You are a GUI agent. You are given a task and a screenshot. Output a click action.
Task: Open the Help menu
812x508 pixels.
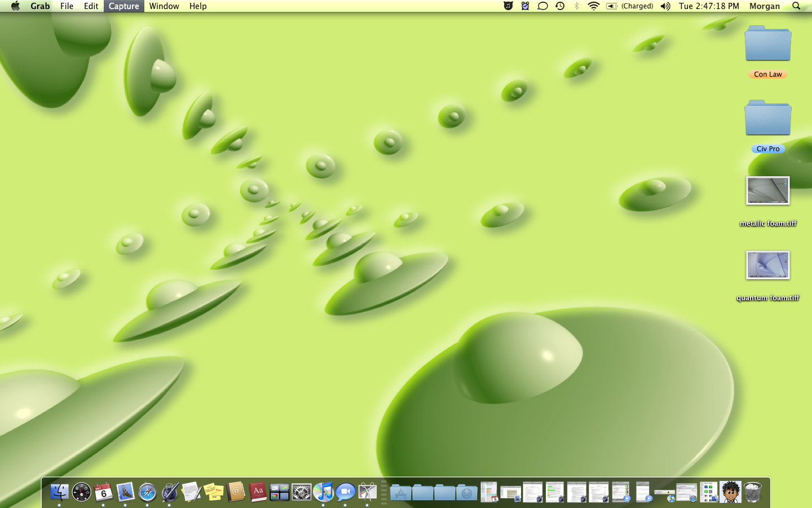[x=198, y=6]
